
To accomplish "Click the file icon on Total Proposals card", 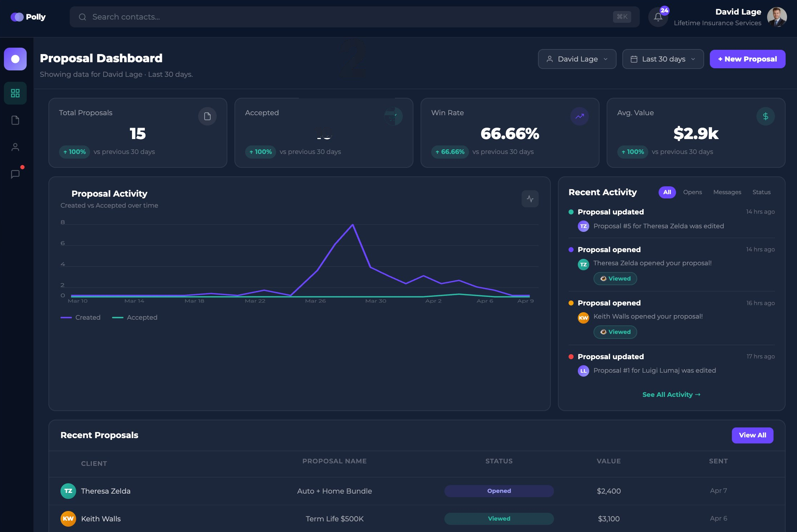I will [207, 116].
